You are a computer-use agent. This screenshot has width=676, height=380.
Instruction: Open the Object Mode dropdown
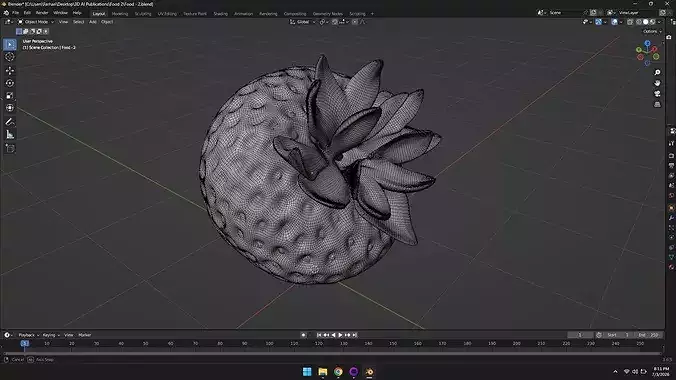[x=36, y=22]
